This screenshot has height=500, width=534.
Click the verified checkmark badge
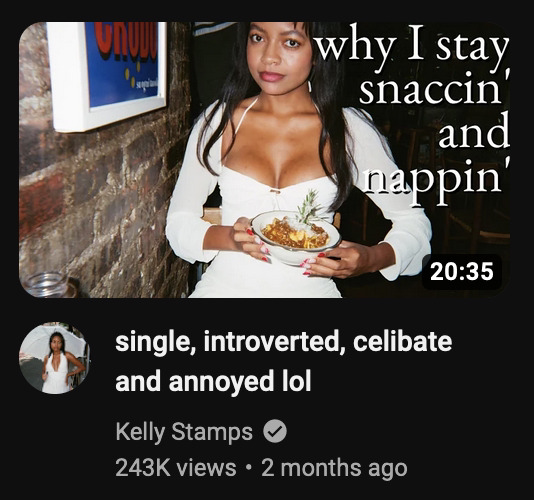275,432
